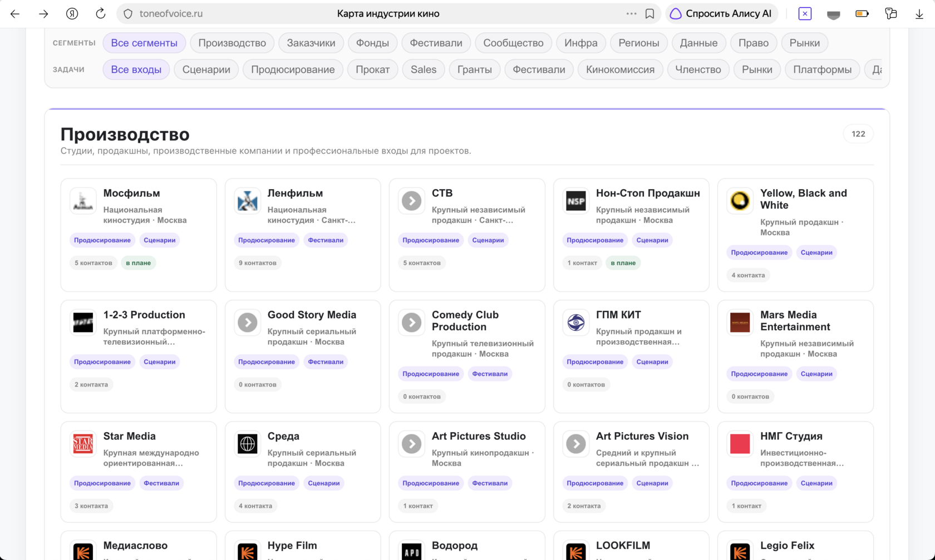Viewport: 935px width, 560px height.
Task: Filter segments by Заказчики
Action: tap(311, 43)
